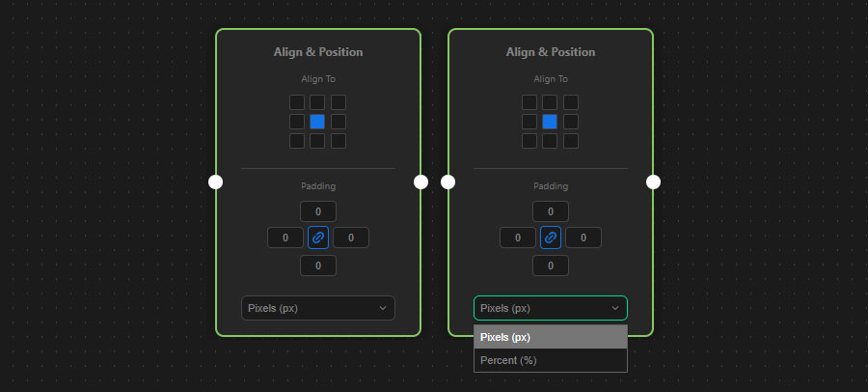
Task: Click the right padding field in right node
Action: coord(583,238)
